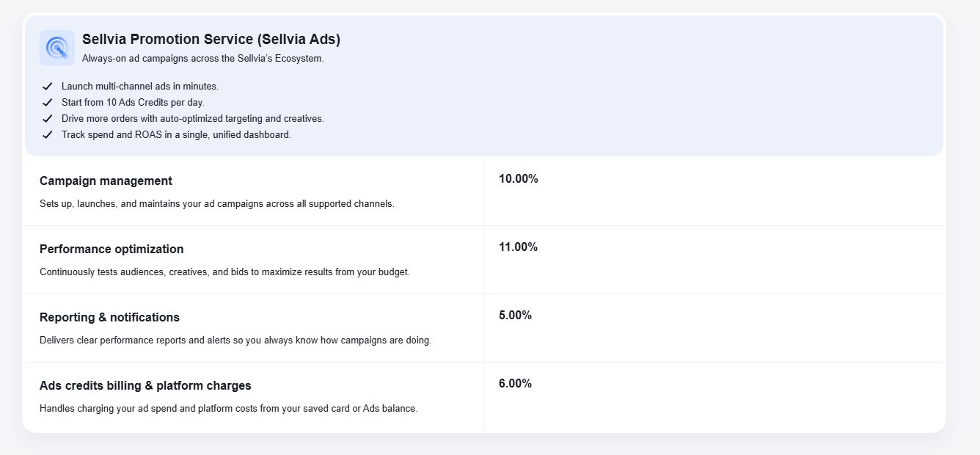Select the "Reporting & notifications" heading
Image resolution: width=980 pixels, height=455 pixels.
(109, 318)
